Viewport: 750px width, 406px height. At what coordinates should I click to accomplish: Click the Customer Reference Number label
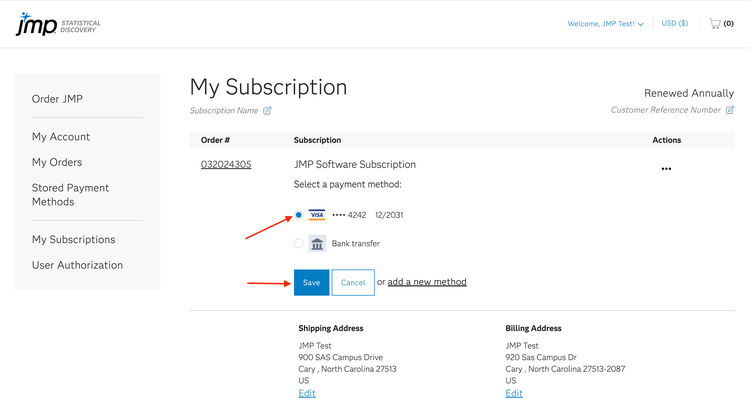665,110
